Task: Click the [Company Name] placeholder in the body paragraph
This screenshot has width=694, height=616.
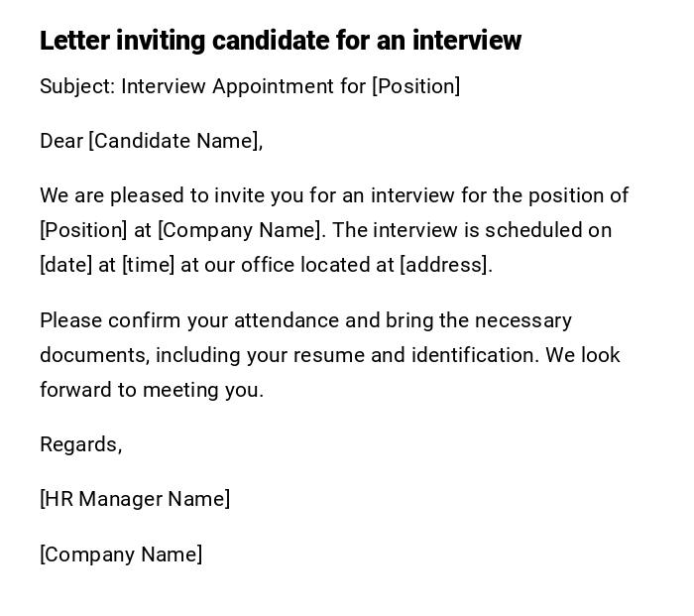Action: point(240,230)
